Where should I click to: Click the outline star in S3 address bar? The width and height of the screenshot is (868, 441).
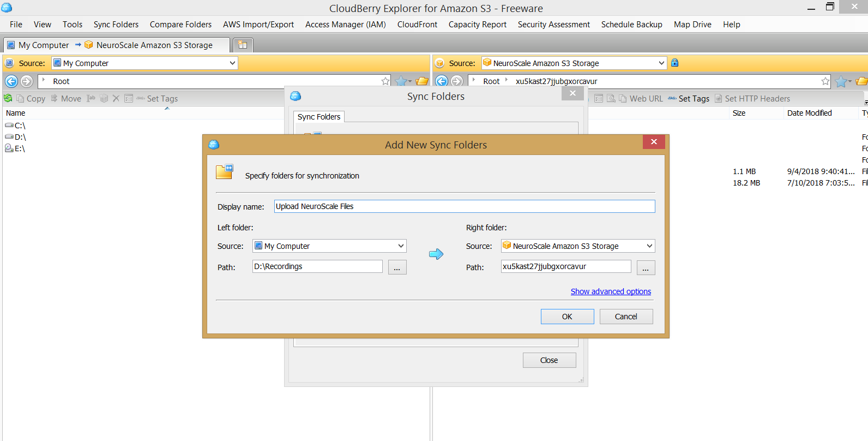pyautogui.click(x=825, y=81)
